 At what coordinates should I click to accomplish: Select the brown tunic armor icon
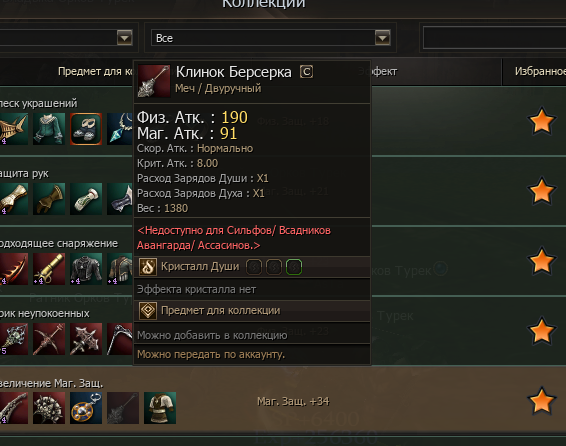tap(160, 408)
